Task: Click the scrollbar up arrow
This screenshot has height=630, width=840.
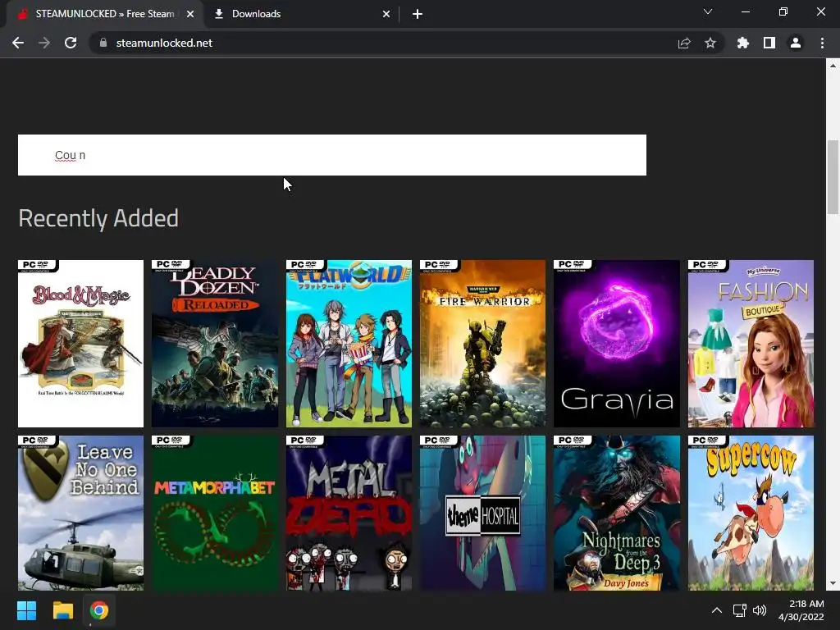Action: point(833,66)
